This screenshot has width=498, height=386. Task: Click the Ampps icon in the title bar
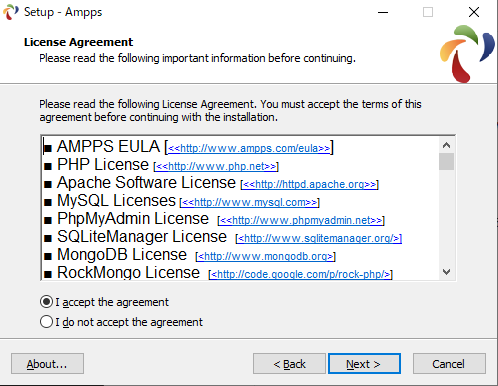pyautogui.click(x=11, y=12)
